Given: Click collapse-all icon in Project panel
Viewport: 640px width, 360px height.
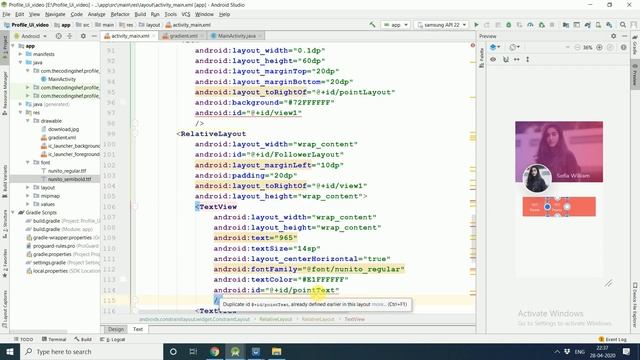Looking at the screenshot, I should tap(69, 36).
